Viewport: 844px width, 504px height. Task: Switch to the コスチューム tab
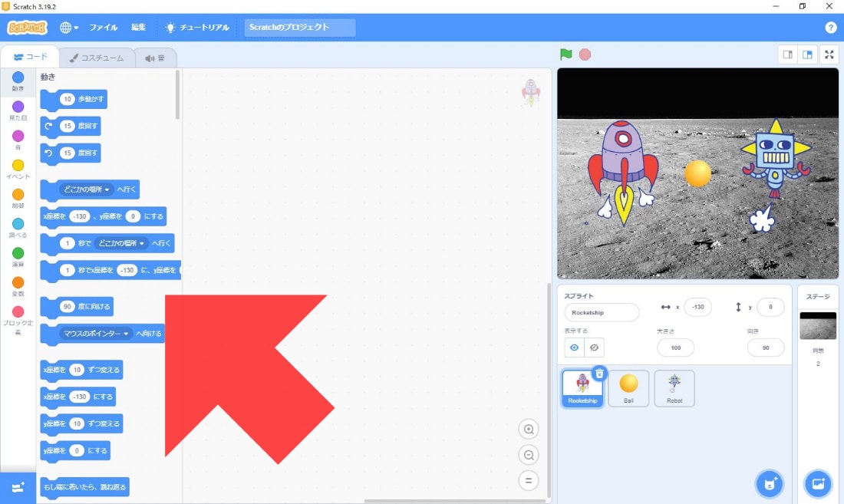click(x=97, y=58)
